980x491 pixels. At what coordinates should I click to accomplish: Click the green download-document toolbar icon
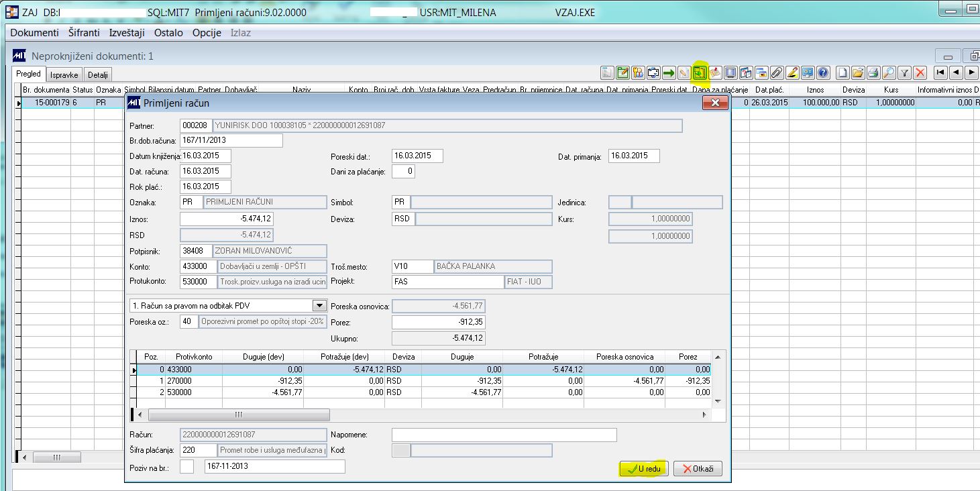(x=700, y=72)
